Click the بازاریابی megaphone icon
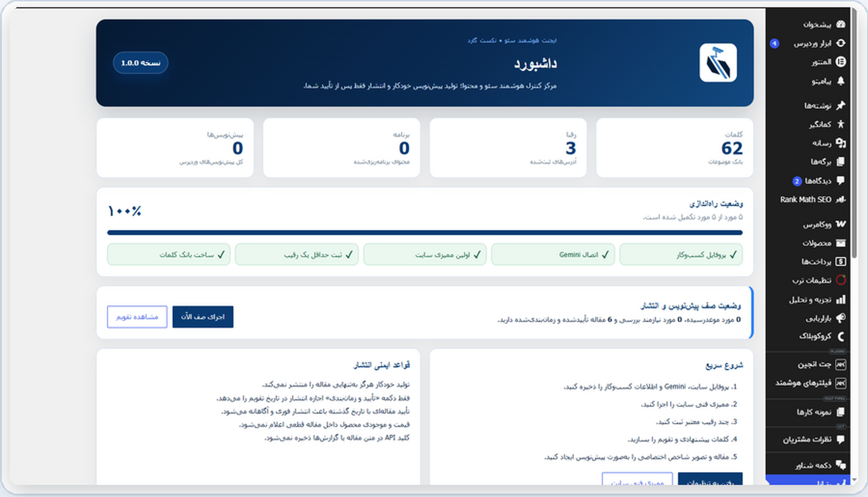This screenshot has width=868, height=497. [x=841, y=318]
